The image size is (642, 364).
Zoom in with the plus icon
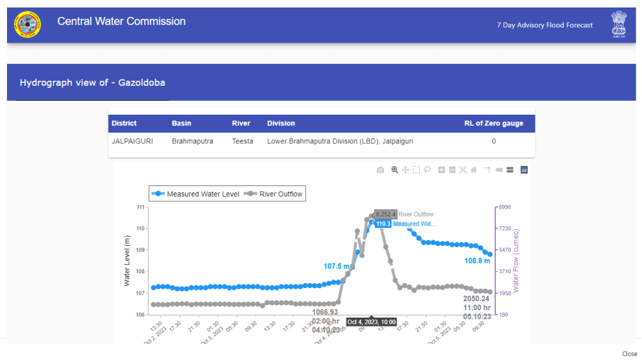pyautogui.click(x=441, y=170)
